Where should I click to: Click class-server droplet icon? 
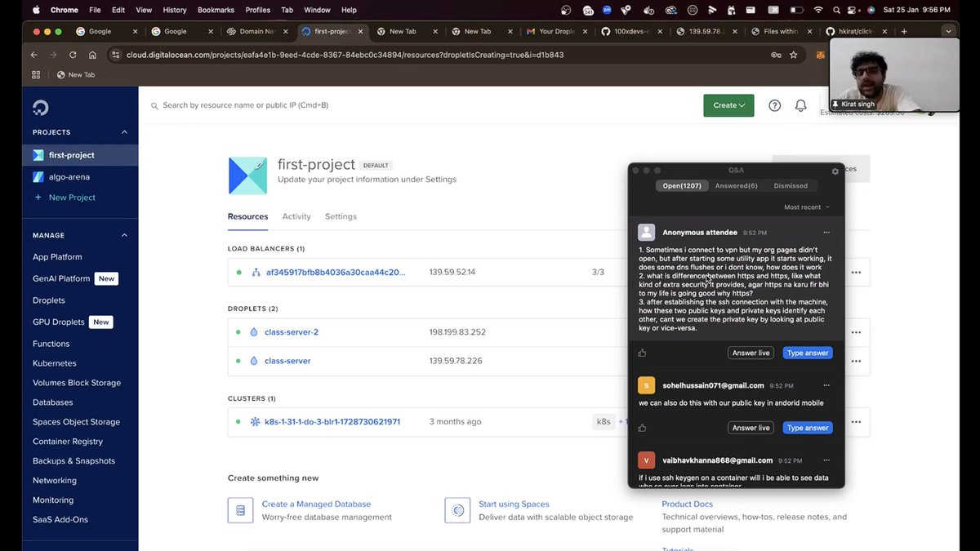tap(254, 361)
